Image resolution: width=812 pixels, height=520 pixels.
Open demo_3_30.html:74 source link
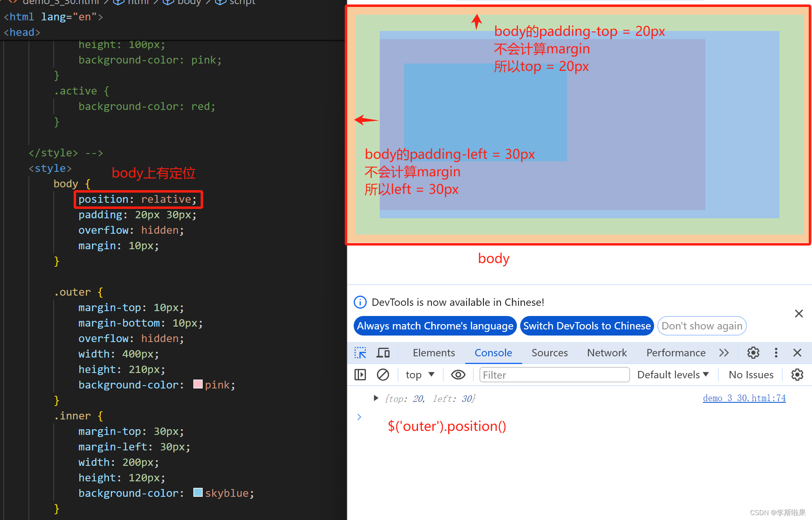[744, 398]
